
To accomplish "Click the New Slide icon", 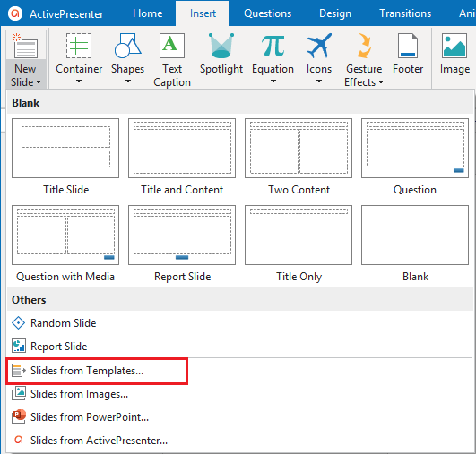I will [x=25, y=46].
